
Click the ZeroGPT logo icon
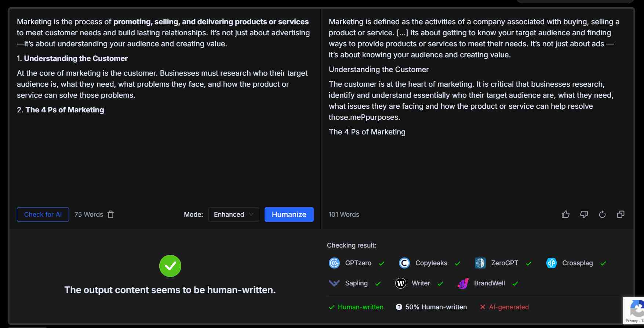(x=480, y=263)
